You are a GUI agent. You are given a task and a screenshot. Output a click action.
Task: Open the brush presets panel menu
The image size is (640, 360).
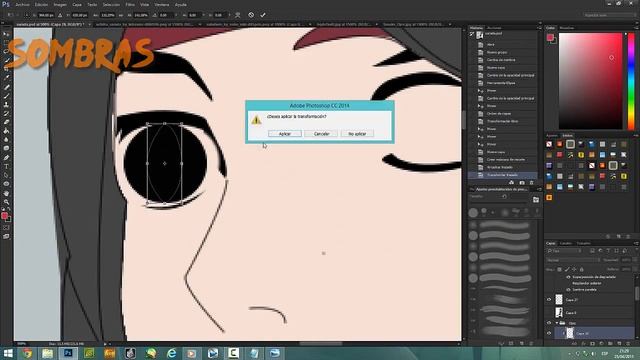tap(539, 189)
